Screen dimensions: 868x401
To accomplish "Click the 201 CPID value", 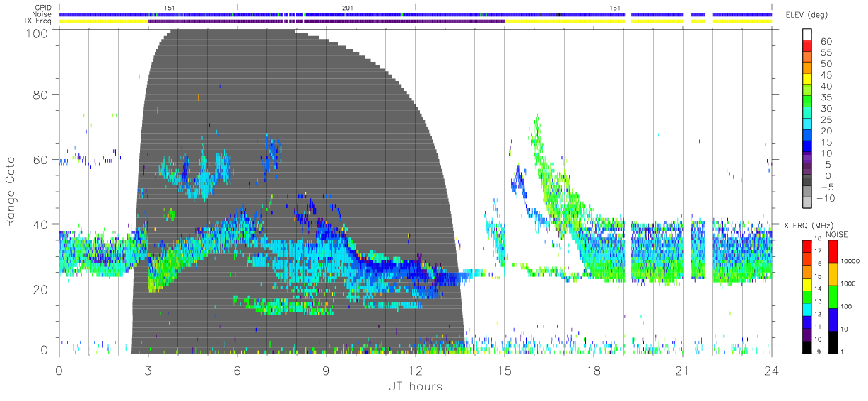I will [347, 8].
